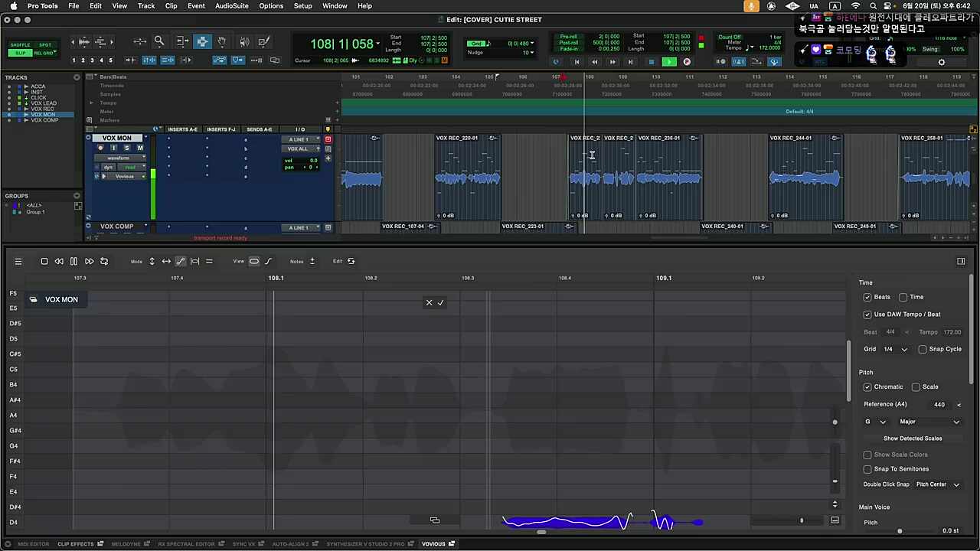980x551 pixels.
Task: Open the AudioSuite menu
Action: pyautogui.click(x=232, y=6)
